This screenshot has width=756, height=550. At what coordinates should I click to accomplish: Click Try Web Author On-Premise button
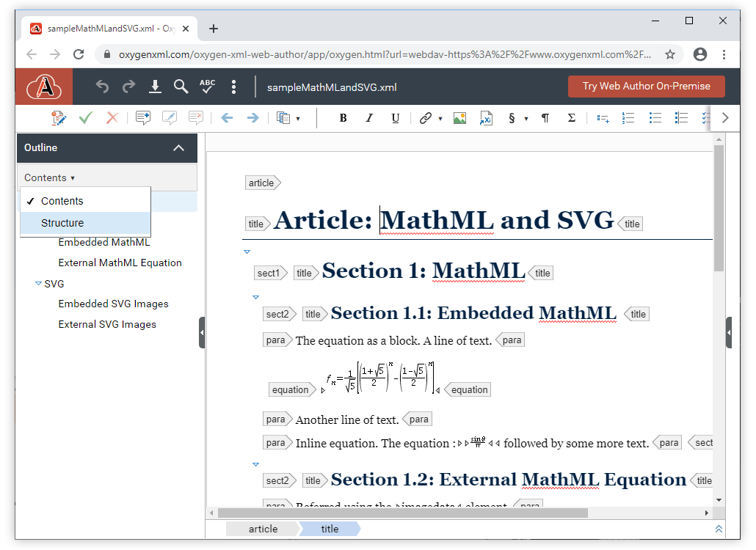click(x=646, y=87)
